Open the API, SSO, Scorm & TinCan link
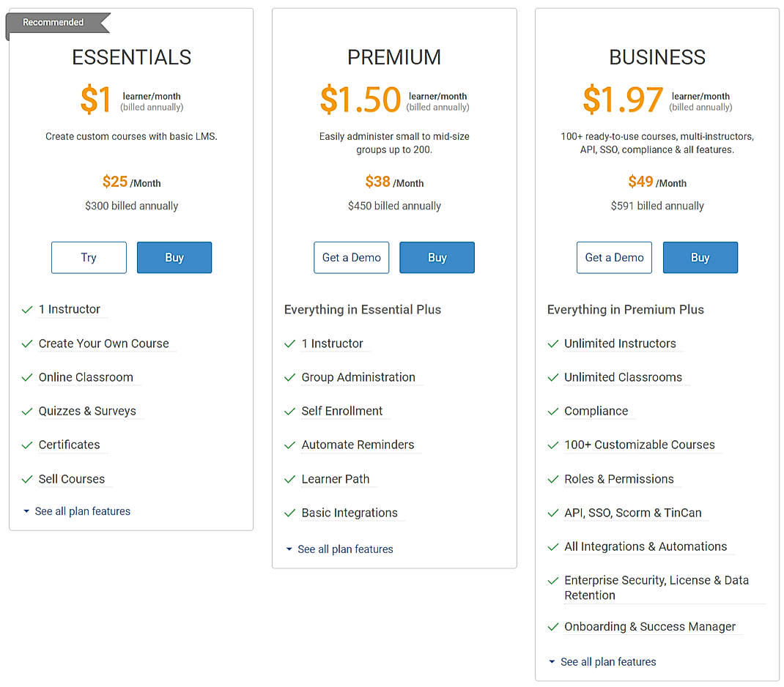Screen dimensions: 784x687 tap(632, 513)
